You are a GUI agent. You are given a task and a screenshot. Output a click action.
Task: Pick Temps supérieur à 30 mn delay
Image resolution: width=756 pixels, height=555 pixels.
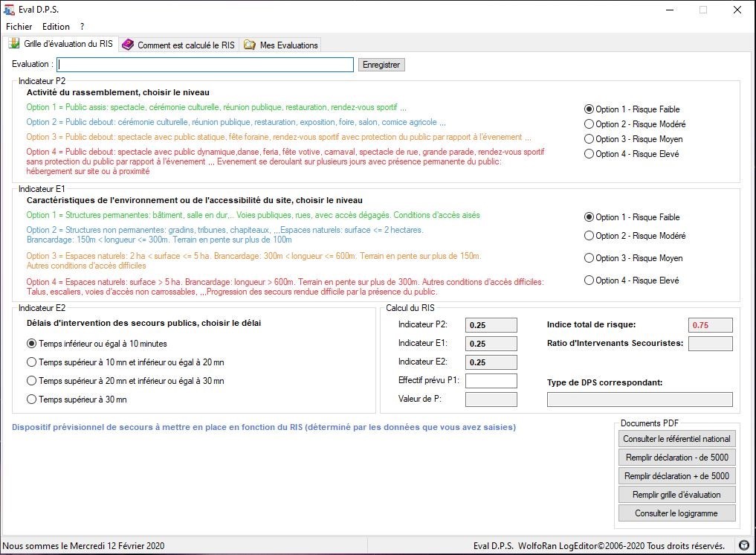coord(31,400)
